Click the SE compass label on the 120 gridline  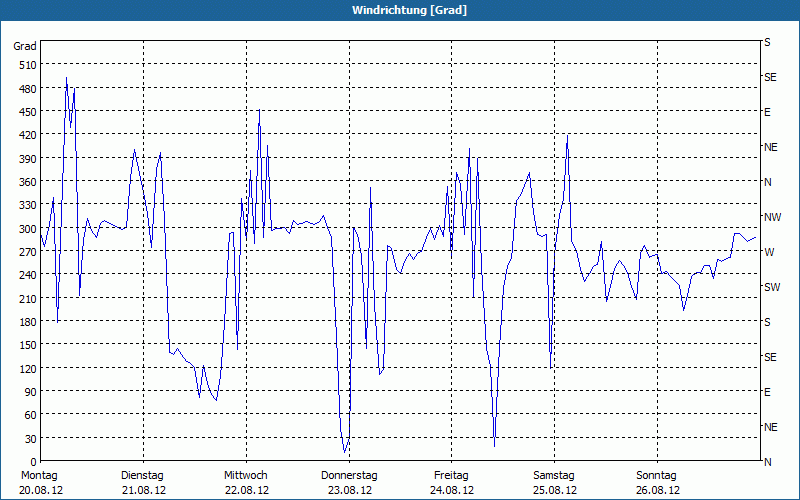(770, 357)
